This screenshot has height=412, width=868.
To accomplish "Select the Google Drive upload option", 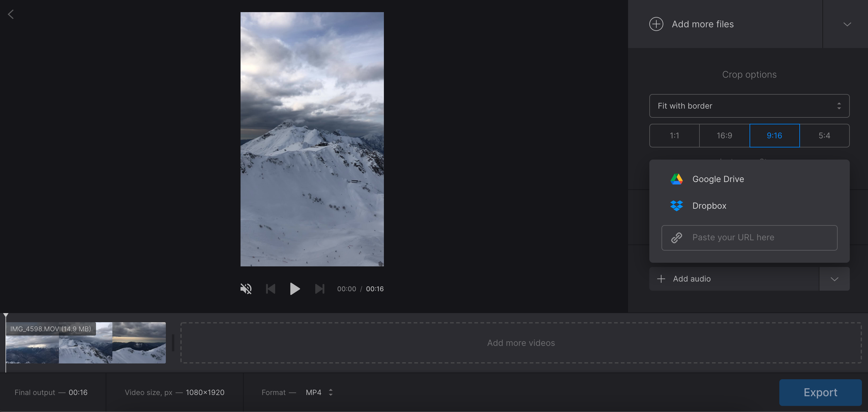I will 718,179.
